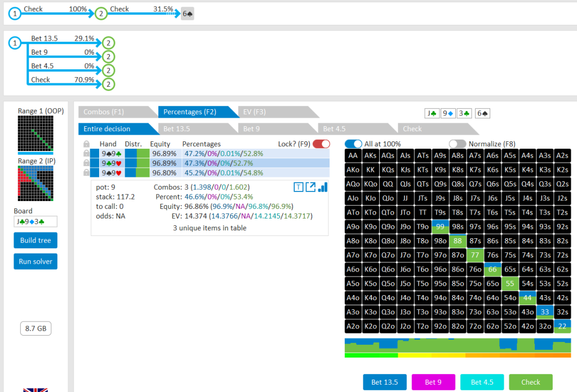Click the 6♠ turn card in top tree

coord(188,14)
